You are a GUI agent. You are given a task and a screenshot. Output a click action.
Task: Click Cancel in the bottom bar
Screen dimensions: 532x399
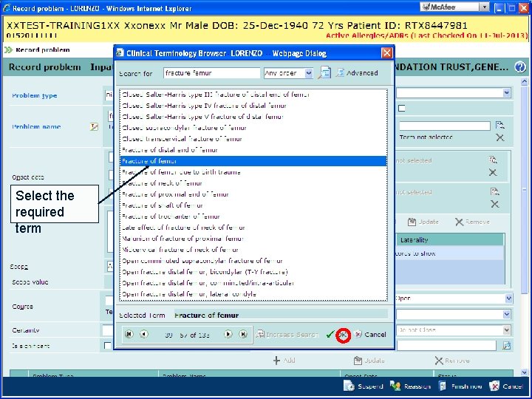[506, 386]
